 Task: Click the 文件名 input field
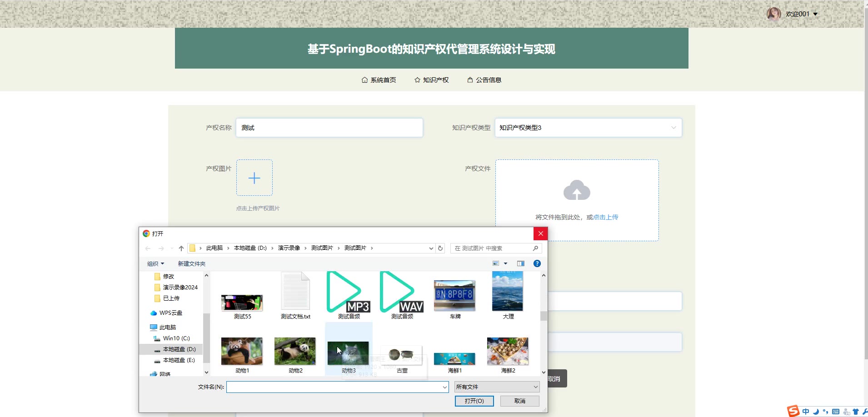(x=338, y=387)
